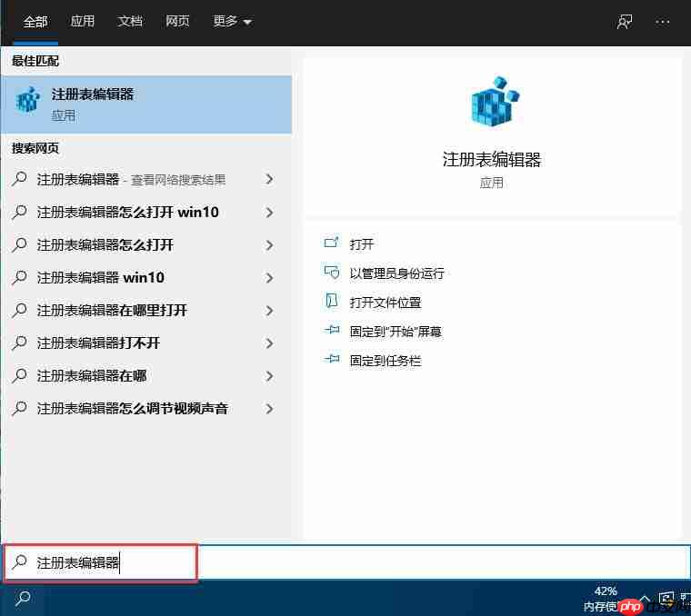The image size is (691, 616).
Task: Click the Registry Editor icon in best match
Action: click(x=27, y=100)
